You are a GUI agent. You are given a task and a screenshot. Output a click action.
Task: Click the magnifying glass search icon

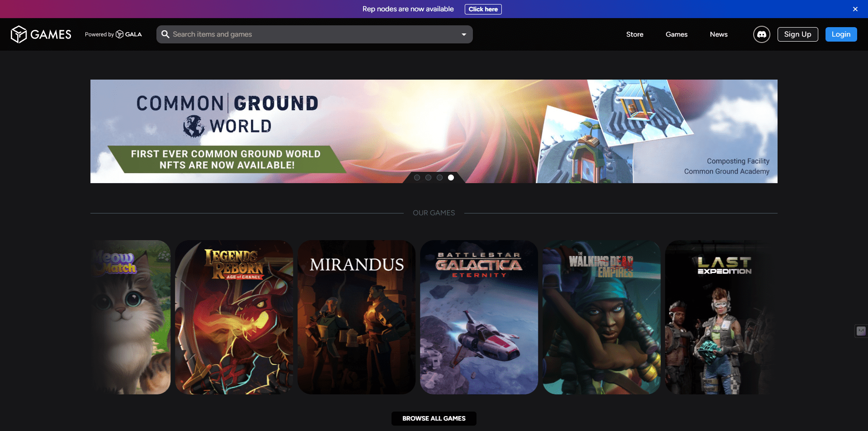pos(165,34)
